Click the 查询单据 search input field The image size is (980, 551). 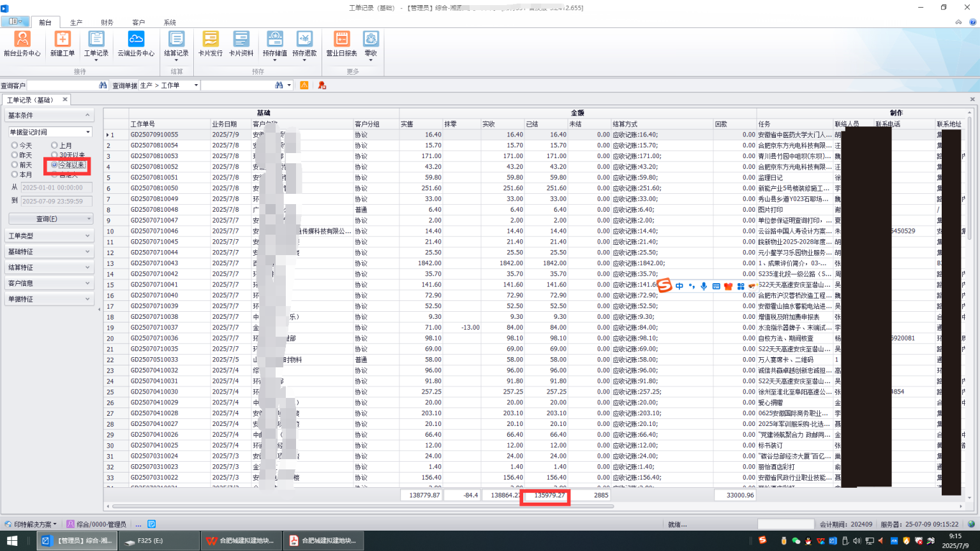(237, 85)
